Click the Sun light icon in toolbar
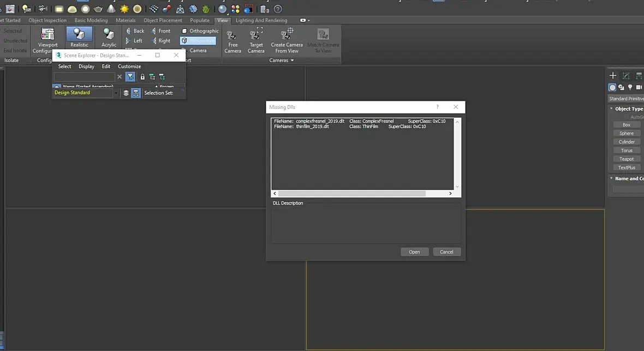Image resolution: width=644 pixels, height=351 pixels. point(124,9)
